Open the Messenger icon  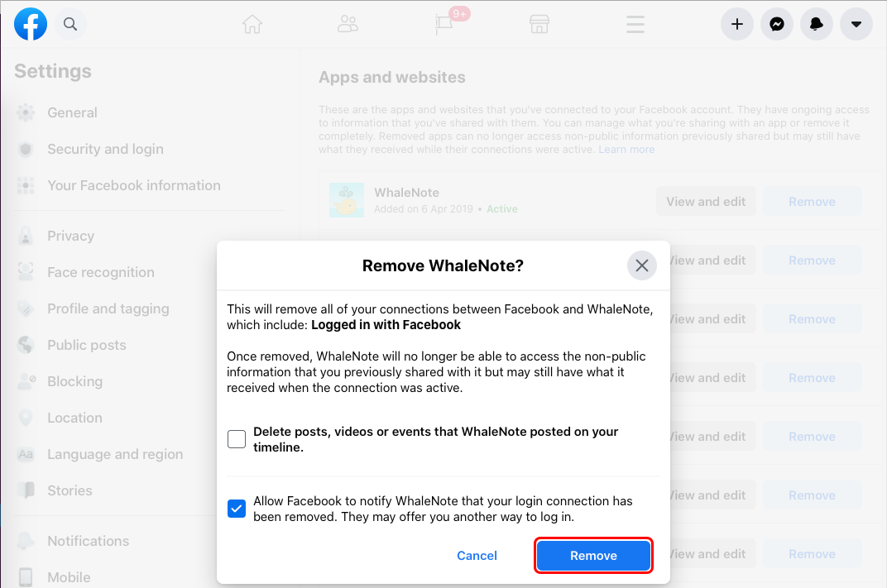[777, 24]
